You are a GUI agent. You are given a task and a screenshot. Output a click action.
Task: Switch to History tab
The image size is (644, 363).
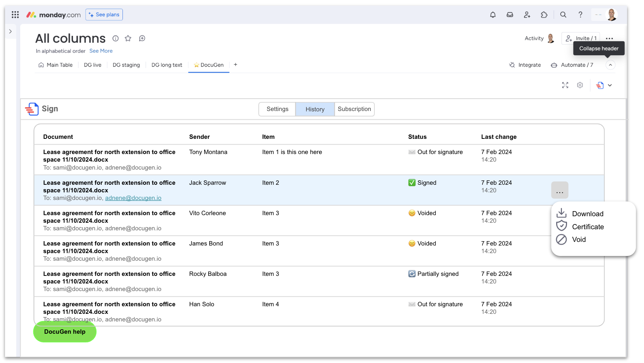315,109
